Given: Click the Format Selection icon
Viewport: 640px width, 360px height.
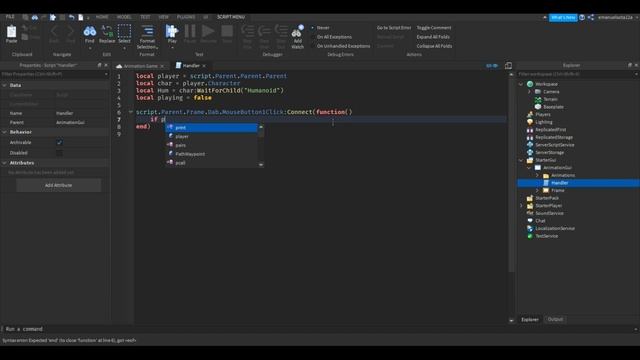Looking at the screenshot, I should [x=147, y=31].
